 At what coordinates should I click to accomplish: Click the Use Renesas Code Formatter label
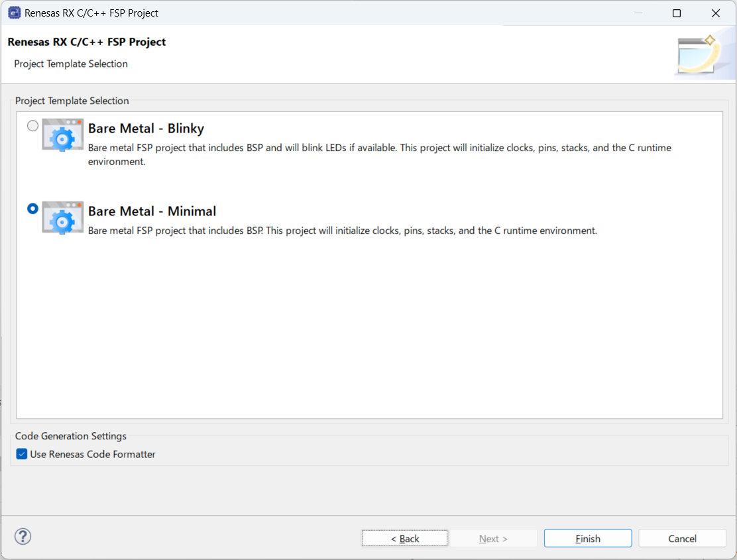coord(93,454)
